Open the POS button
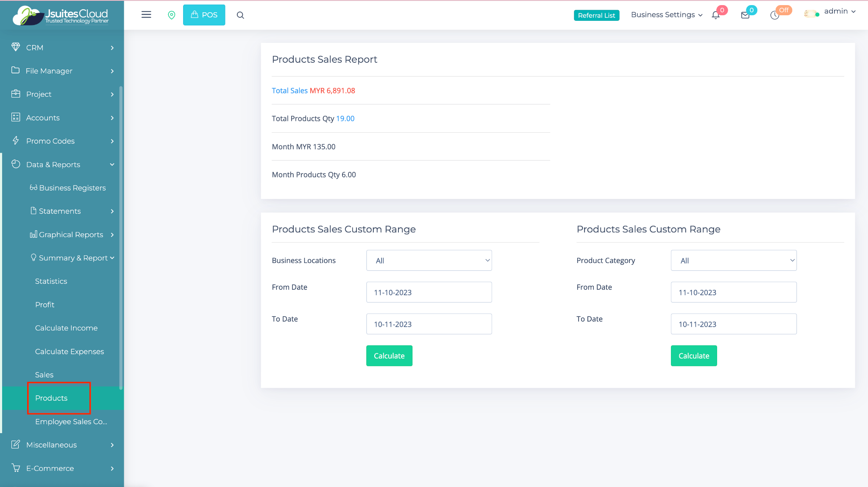The height and width of the screenshot is (487, 868). coord(204,15)
